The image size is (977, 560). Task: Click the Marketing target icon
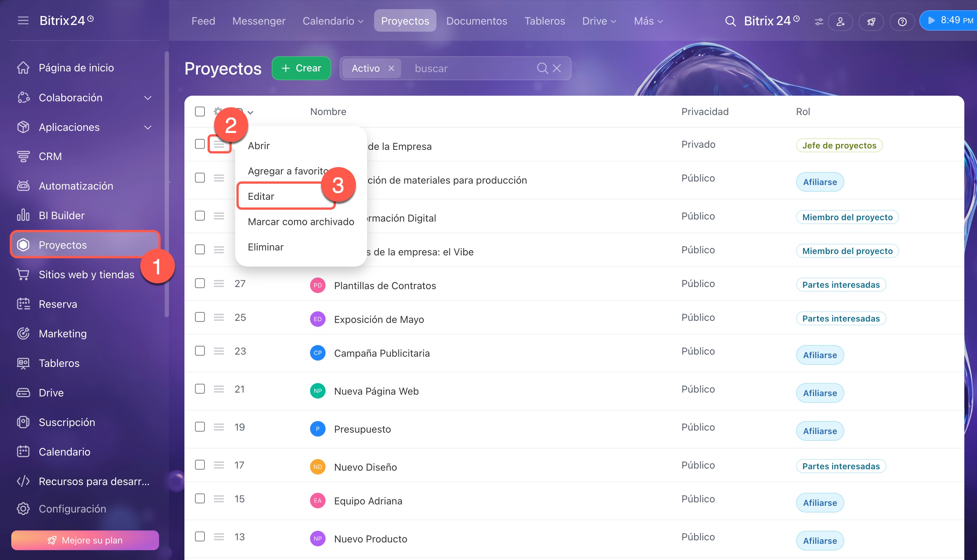23,333
